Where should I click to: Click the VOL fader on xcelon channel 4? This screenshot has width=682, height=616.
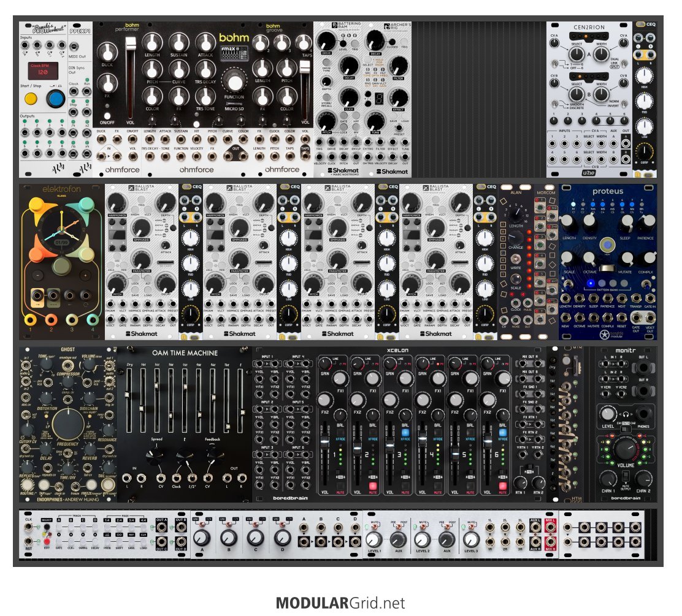click(423, 440)
